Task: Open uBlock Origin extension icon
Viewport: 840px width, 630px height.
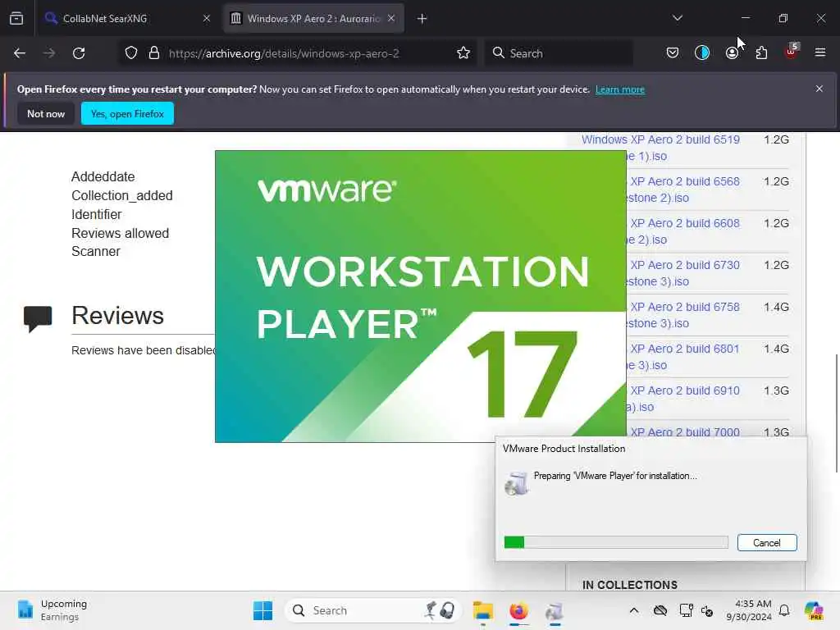Action: (x=792, y=52)
